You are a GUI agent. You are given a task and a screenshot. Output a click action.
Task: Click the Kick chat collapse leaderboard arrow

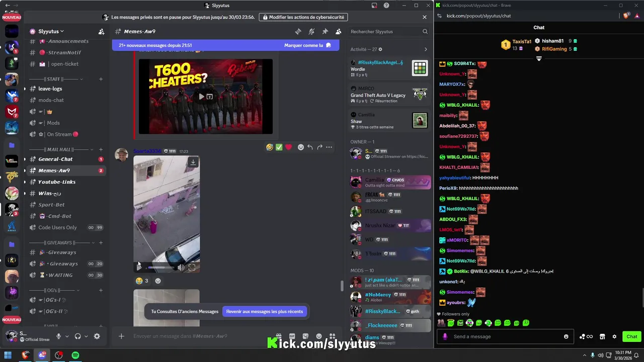tap(539, 59)
